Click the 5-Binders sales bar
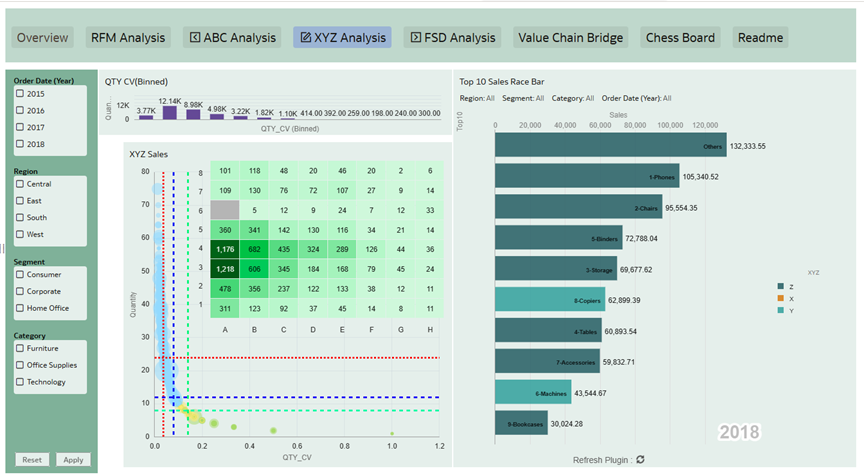This screenshot has height=475, width=864. (559, 238)
